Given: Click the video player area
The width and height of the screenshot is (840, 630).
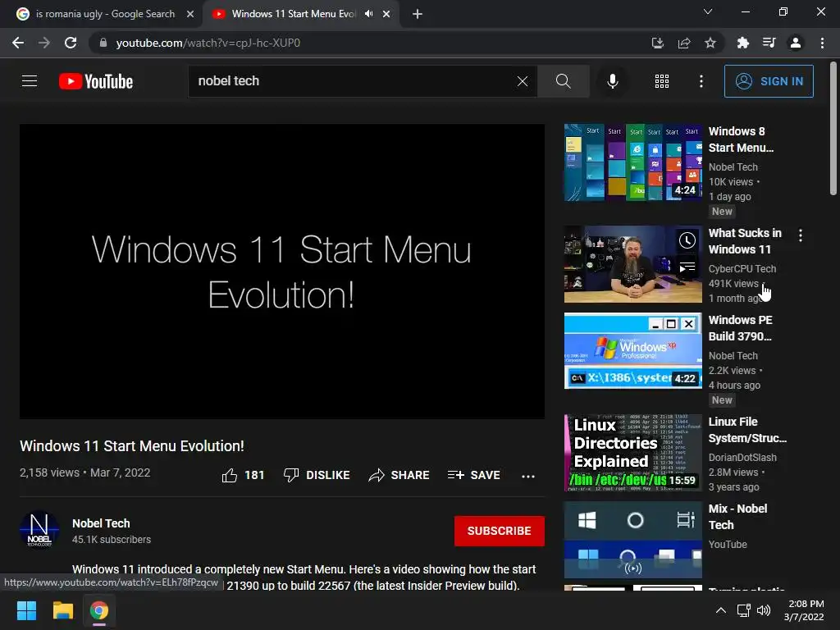Looking at the screenshot, I should coord(282,271).
